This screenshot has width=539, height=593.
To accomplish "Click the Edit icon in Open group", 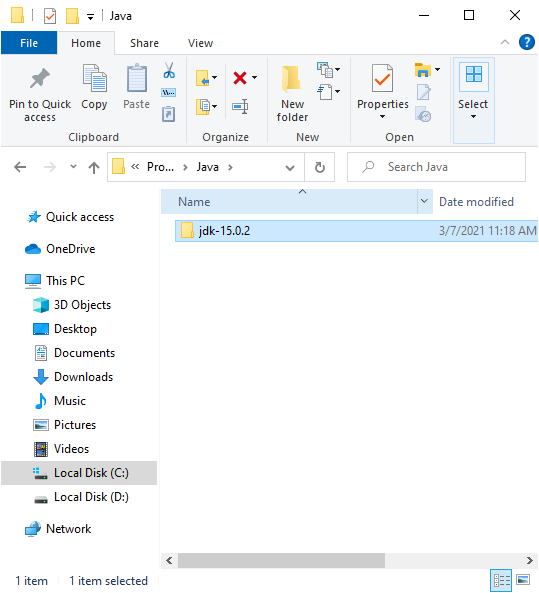I will pos(423,92).
